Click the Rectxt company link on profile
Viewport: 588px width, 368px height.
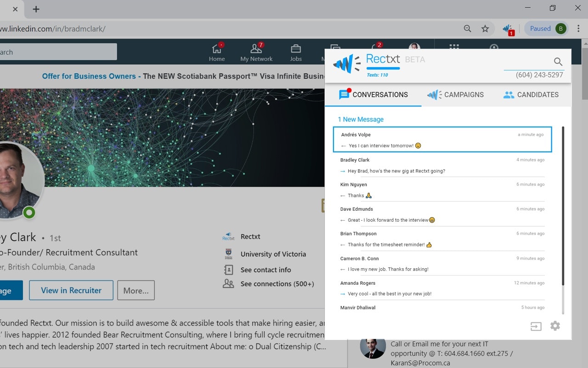point(250,236)
